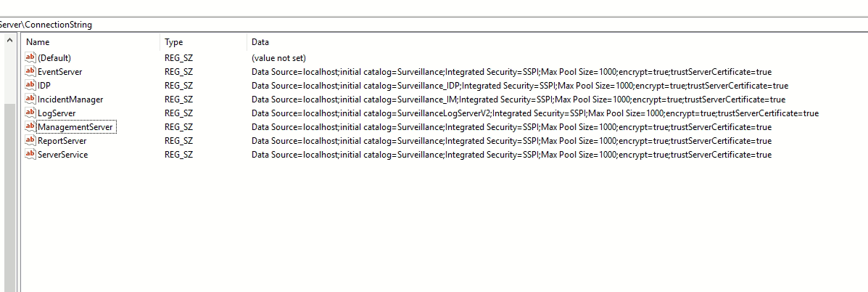Viewport: 868px width, 292px height.
Task: Select the EventServer connection string data
Action: coord(511,72)
